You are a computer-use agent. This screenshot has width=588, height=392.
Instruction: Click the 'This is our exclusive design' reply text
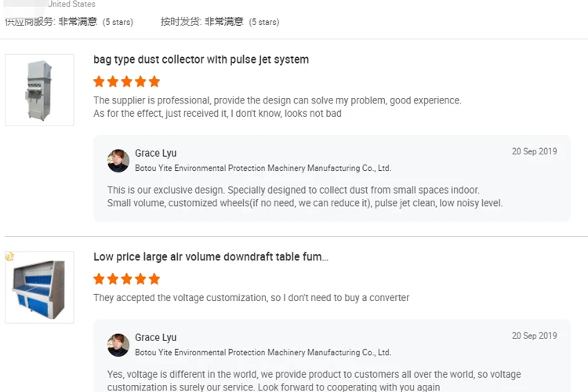292,191
